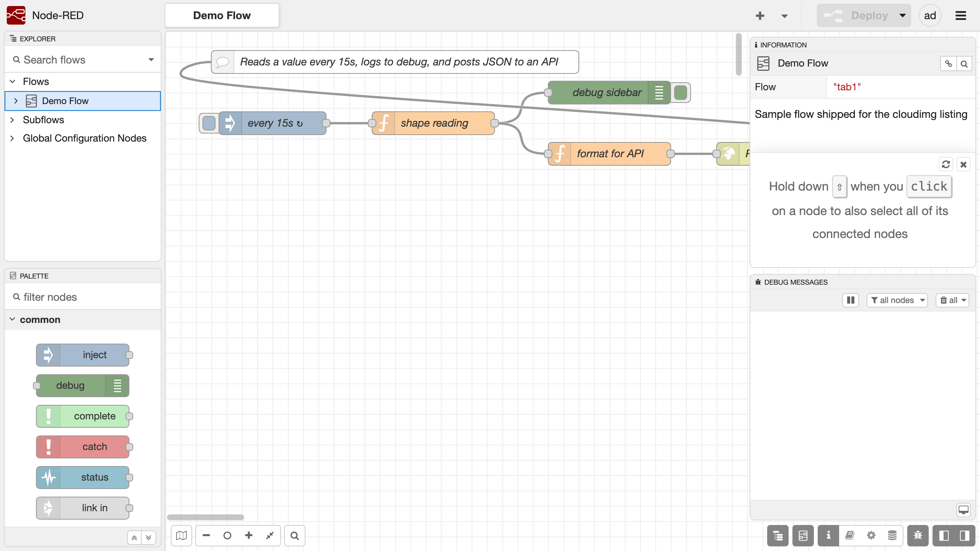Select the status node in palette

[83, 478]
